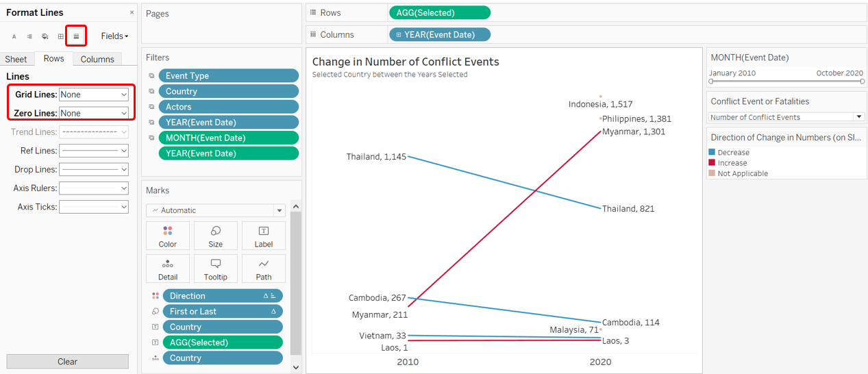Open the Fields dropdown menu
The image size is (868, 374).
pyautogui.click(x=114, y=36)
